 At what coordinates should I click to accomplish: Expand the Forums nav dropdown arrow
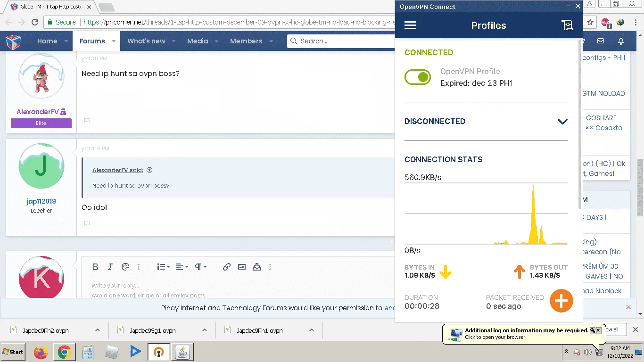click(x=114, y=41)
